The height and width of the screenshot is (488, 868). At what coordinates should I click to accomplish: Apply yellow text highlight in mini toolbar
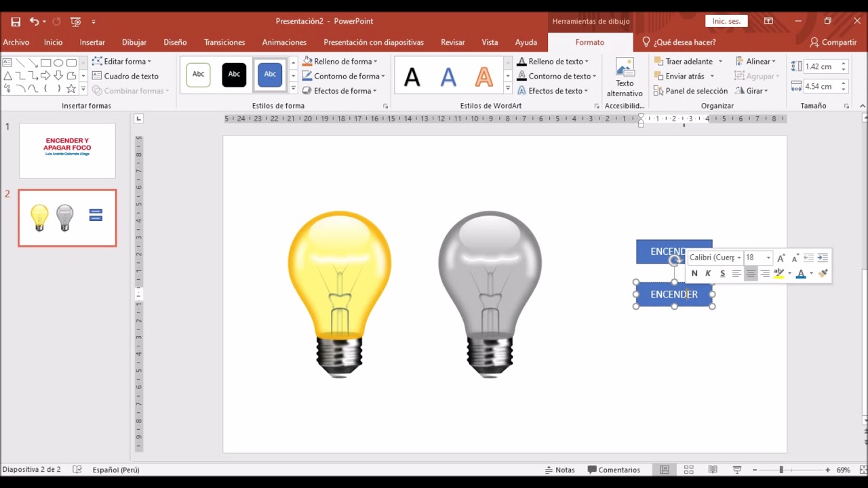pos(779,273)
